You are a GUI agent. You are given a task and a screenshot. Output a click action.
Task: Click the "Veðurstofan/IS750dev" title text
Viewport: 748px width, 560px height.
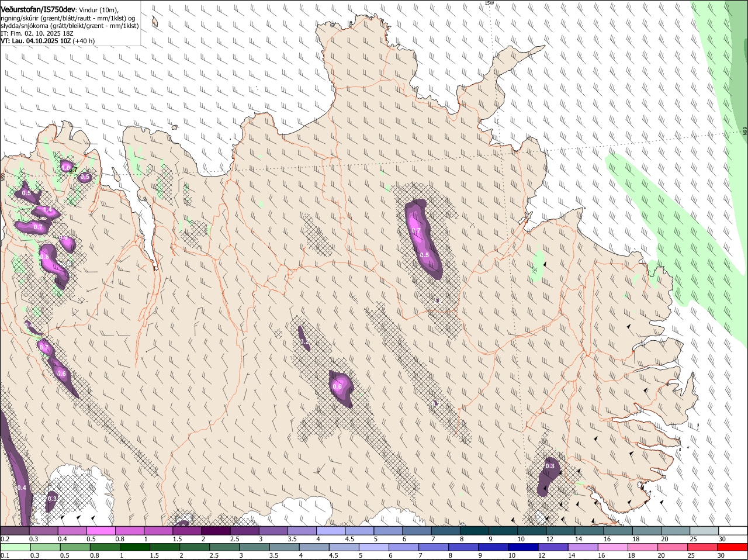[38, 8]
